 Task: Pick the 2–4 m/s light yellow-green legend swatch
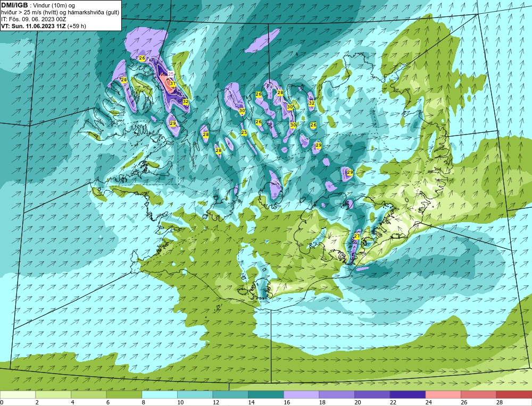click(x=53, y=394)
